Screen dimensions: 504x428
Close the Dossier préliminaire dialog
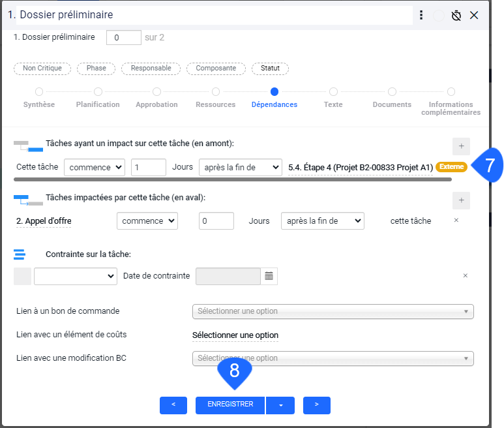click(474, 15)
